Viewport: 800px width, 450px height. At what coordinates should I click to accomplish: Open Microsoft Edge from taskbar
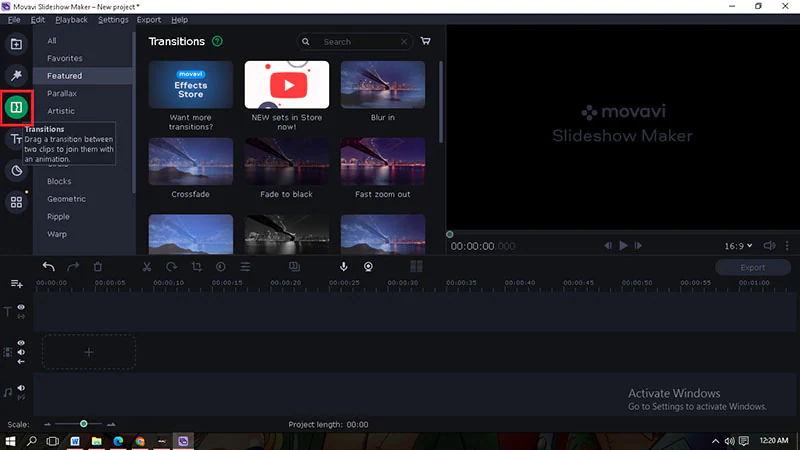(118, 441)
